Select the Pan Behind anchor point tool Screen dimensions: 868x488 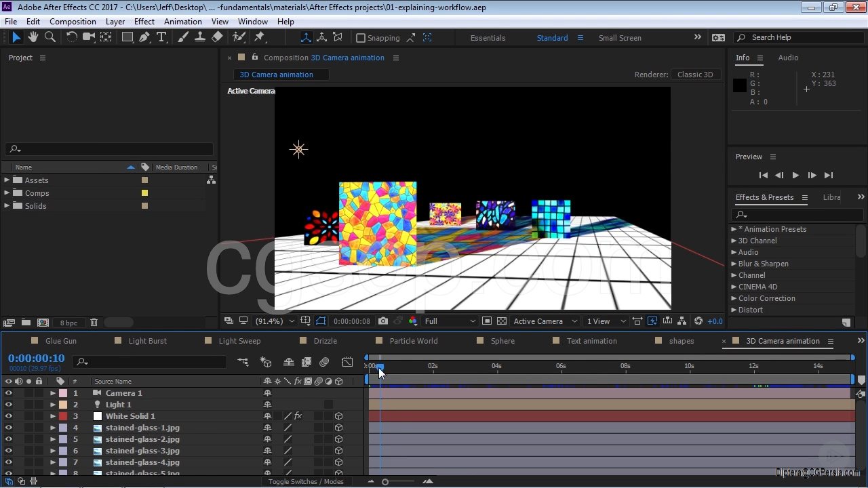point(106,37)
